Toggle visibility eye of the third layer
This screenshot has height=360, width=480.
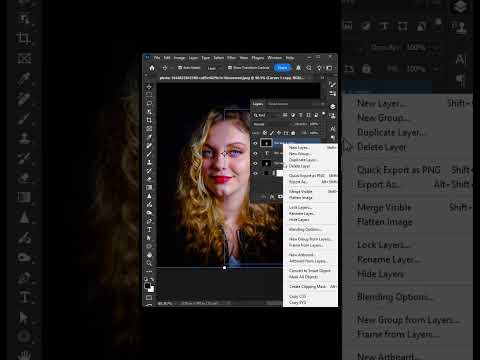click(x=255, y=163)
